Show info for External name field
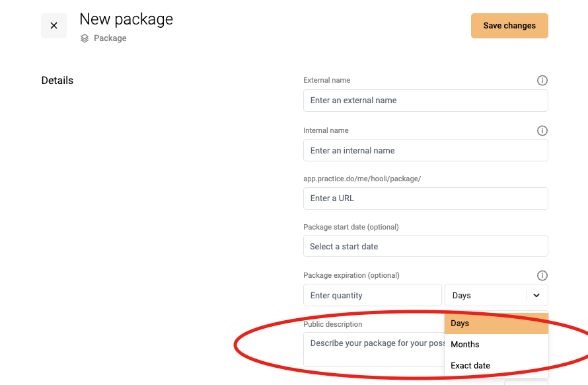The image size is (588, 385). click(542, 81)
